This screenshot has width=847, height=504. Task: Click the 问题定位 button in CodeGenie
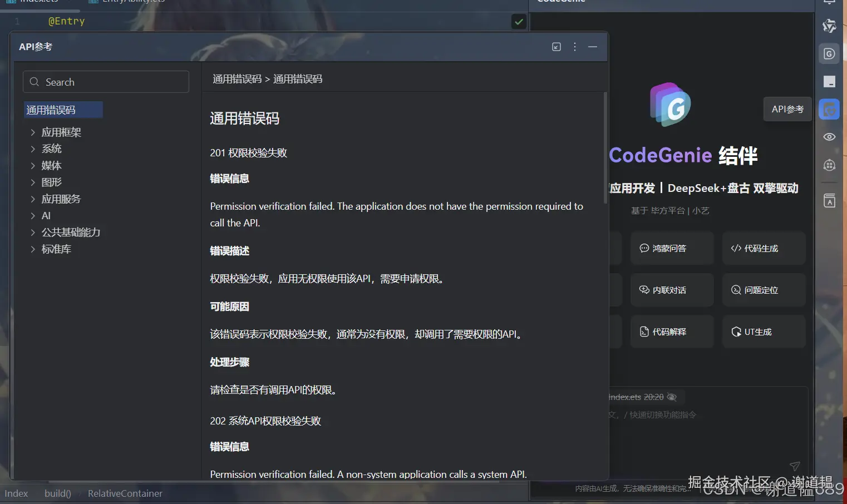pos(764,290)
